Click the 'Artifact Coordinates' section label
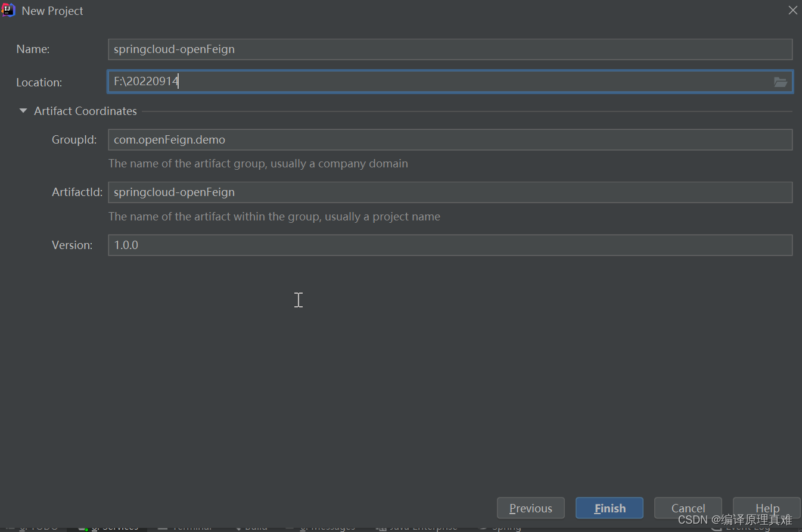The width and height of the screenshot is (802, 532). [x=85, y=111]
